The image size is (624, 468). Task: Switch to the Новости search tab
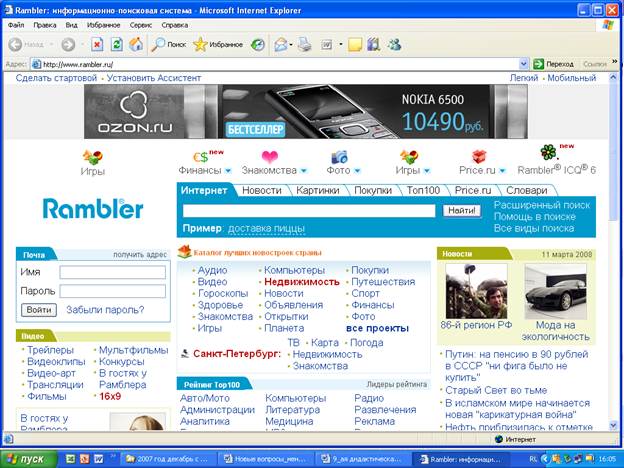pyautogui.click(x=261, y=191)
